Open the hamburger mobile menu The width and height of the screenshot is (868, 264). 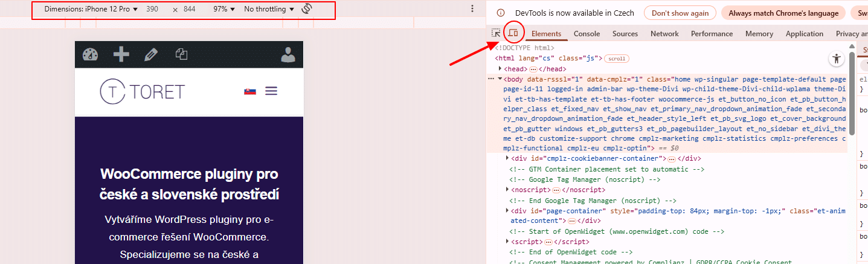271,91
